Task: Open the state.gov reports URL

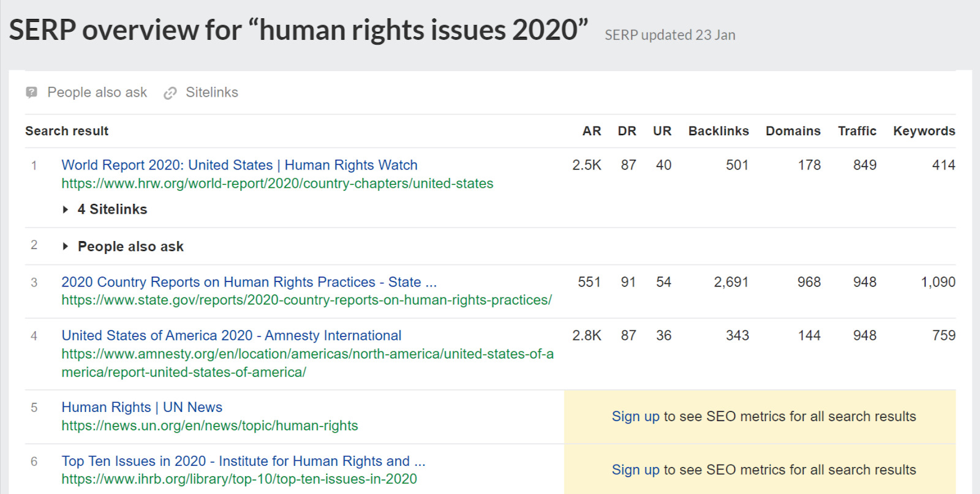Action: click(x=307, y=300)
